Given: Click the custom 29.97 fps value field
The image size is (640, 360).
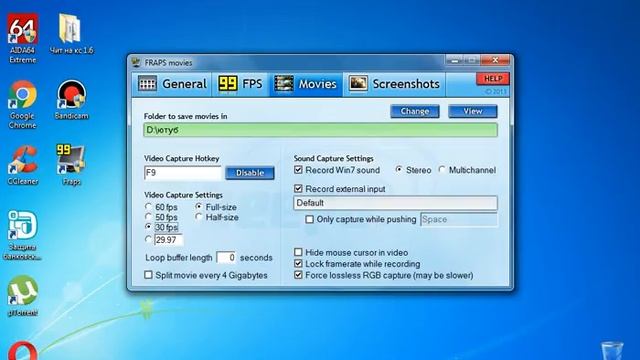Looking at the screenshot, I should [x=169, y=240].
